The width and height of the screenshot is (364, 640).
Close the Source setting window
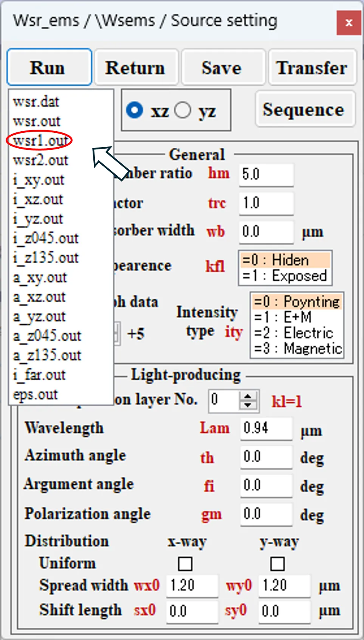[x=349, y=23]
